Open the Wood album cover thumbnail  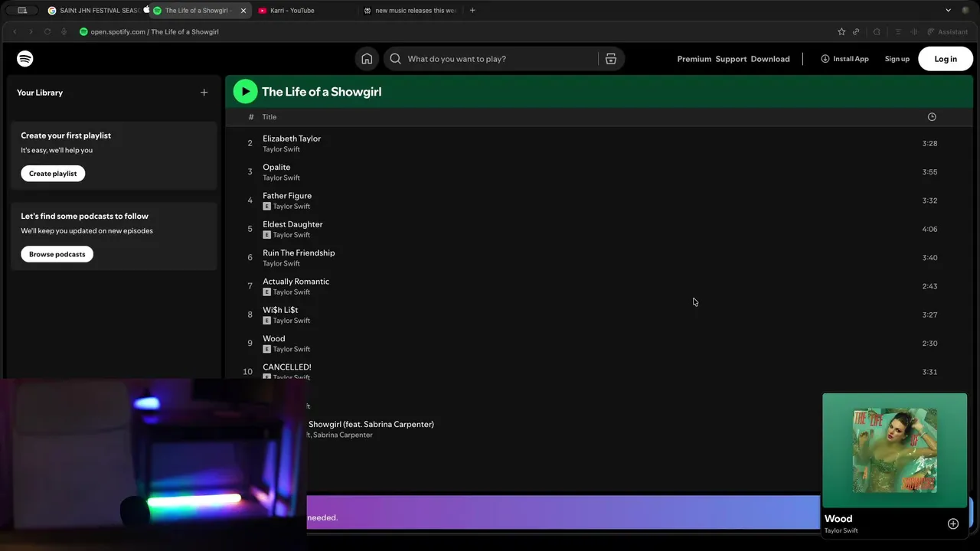pyautogui.click(x=895, y=450)
